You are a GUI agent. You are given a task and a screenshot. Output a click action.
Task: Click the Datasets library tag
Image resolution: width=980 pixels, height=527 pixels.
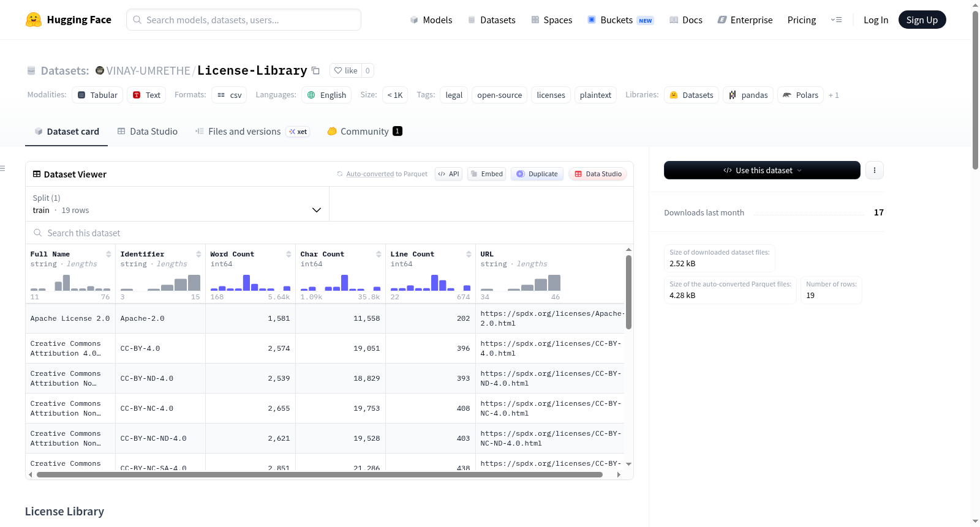click(x=692, y=95)
